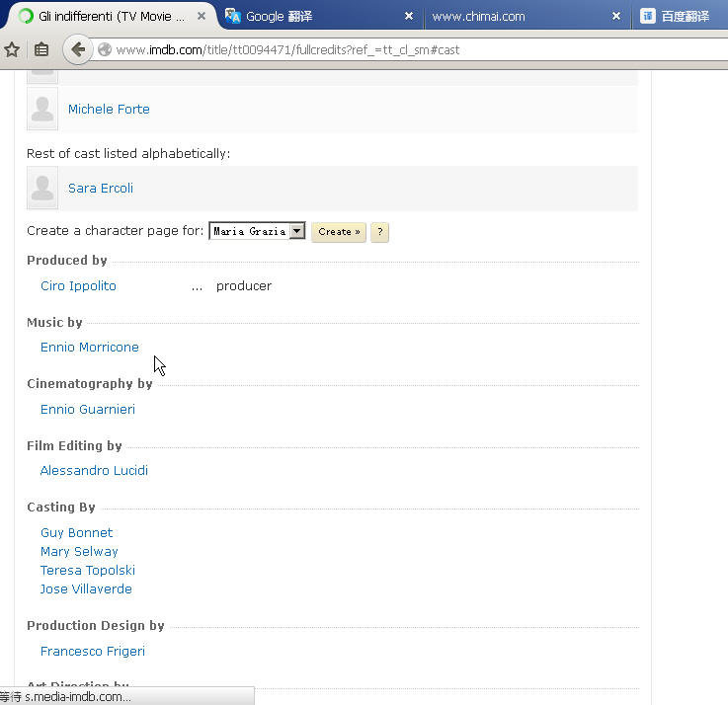
Task: Click the globe icon in address bar
Action: coord(105,49)
